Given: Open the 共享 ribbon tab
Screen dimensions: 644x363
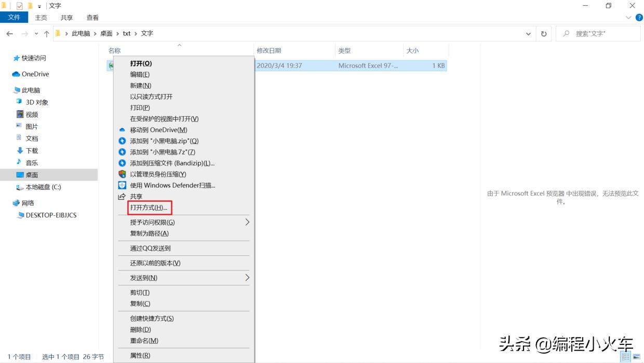Looking at the screenshot, I should (x=66, y=17).
